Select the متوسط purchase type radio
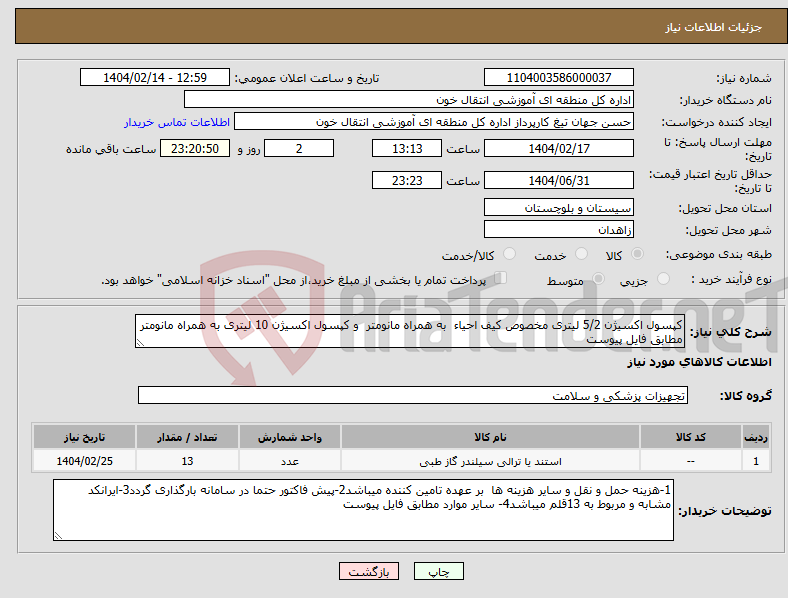 [x=598, y=278]
